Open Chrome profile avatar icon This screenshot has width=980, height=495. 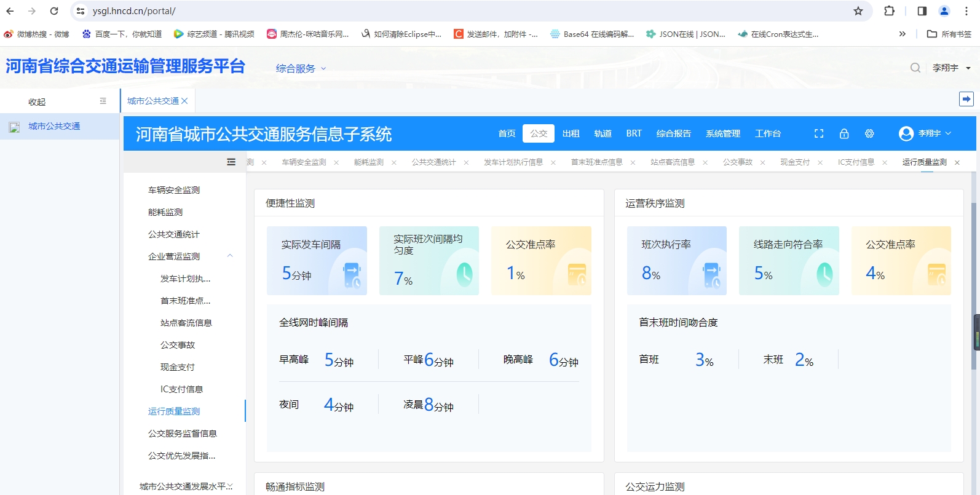click(x=944, y=11)
